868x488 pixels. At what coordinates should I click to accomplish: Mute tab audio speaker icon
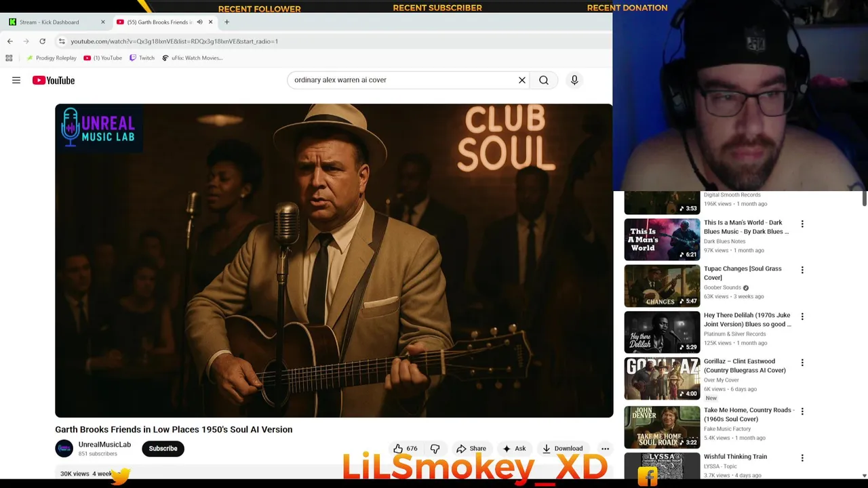[x=199, y=22]
